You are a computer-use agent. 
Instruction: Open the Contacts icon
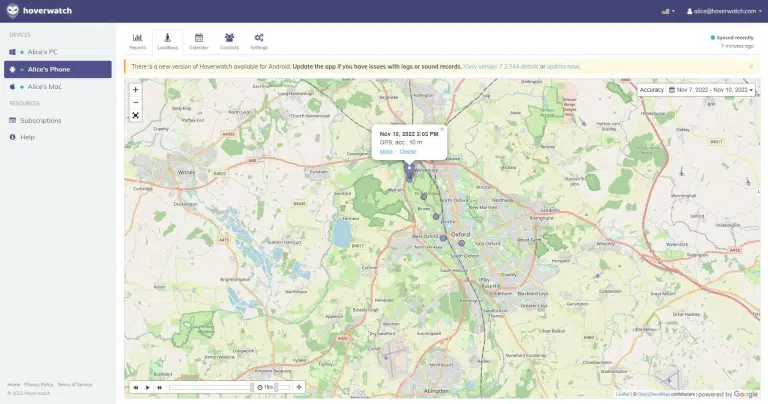(x=229, y=40)
